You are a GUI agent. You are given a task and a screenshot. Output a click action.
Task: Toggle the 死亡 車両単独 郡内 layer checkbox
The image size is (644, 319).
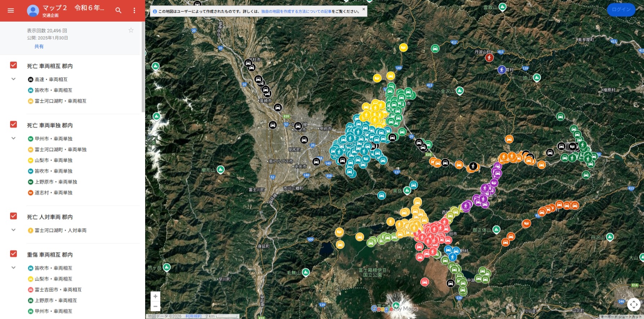[x=14, y=125]
